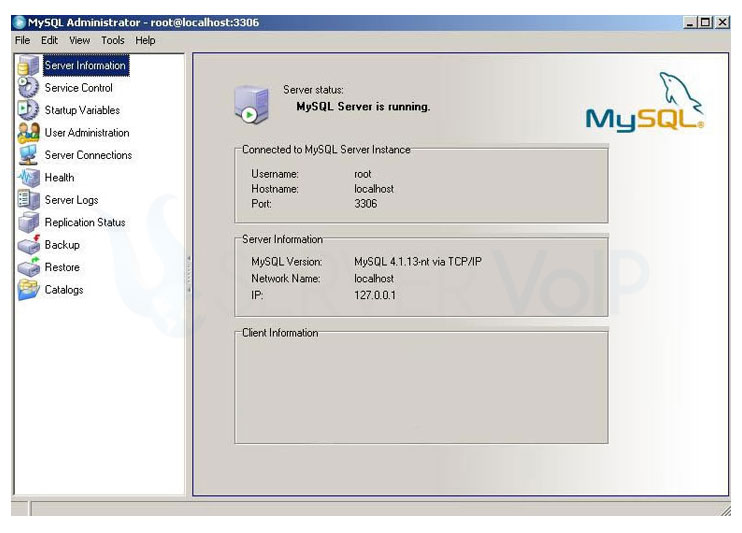Click the "MySQL Version:" label
This screenshot has width=742, height=533.
(287, 261)
